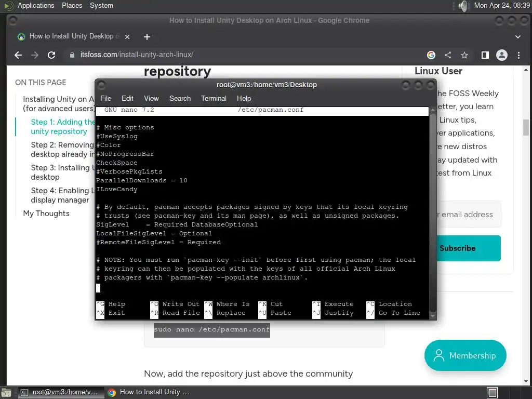Share this page using share icon

coord(448,55)
